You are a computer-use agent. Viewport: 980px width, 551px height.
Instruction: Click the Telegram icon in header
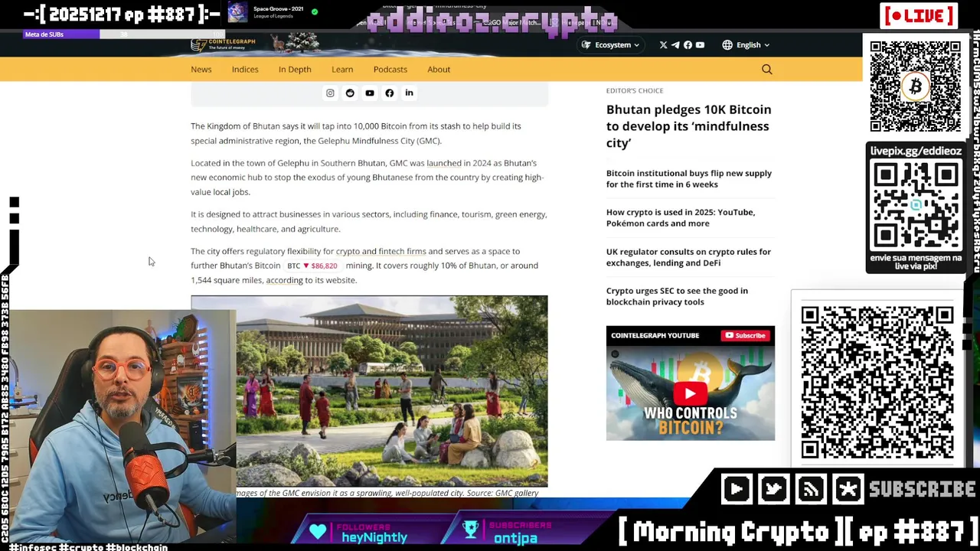(x=675, y=45)
